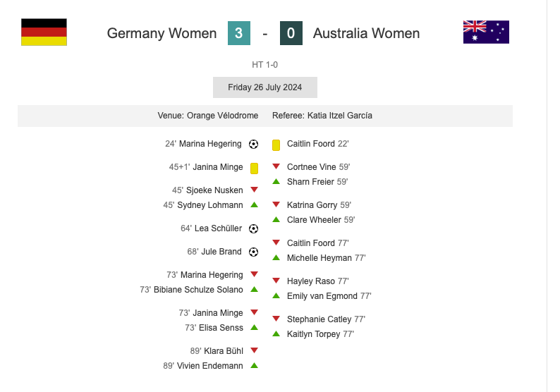Image resolution: width=560 pixels, height=392 pixels.
Task: Click green arrow next to Michelle Heyman
Action: point(276,258)
